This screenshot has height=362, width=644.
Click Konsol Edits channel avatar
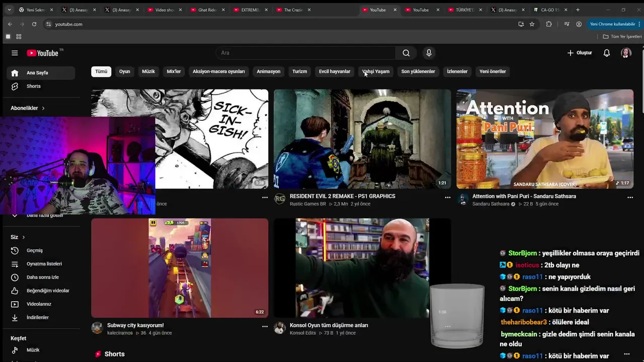(x=280, y=328)
